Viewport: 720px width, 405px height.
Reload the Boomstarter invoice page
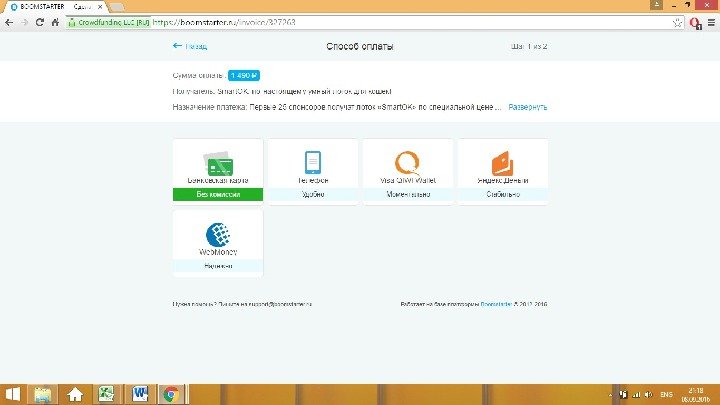coord(40,22)
